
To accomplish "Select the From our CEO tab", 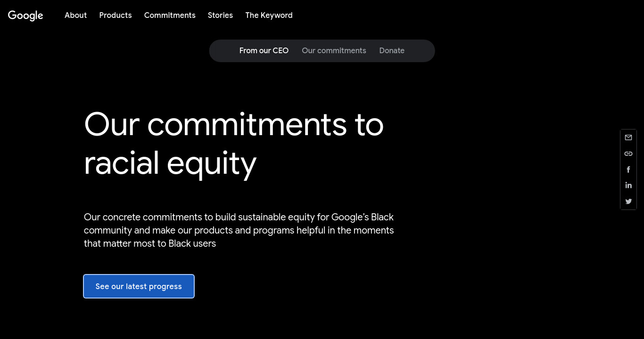I will (x=264, y=50).
